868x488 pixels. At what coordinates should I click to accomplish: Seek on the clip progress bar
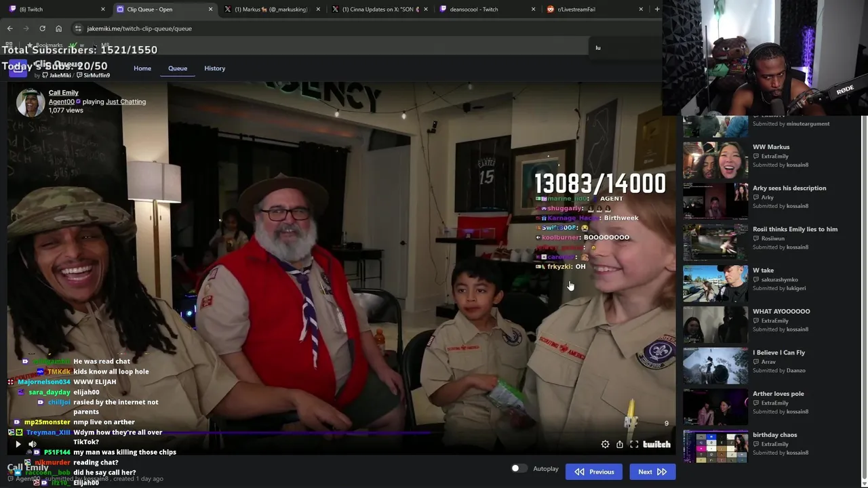pos(342,432)
